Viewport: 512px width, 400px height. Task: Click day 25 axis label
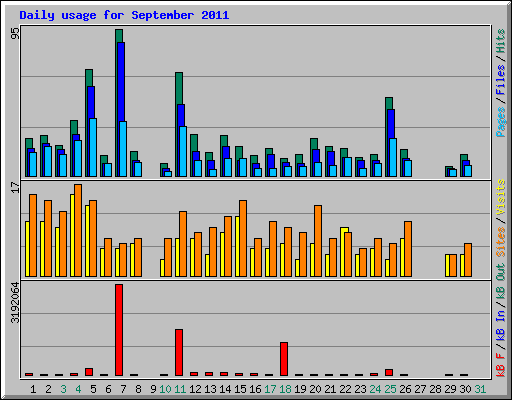pyautogui.click(x=390, y=389)
